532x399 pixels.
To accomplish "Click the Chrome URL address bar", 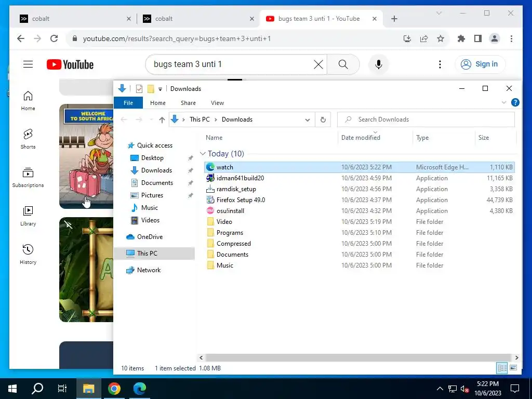I will tap(234, 38).
